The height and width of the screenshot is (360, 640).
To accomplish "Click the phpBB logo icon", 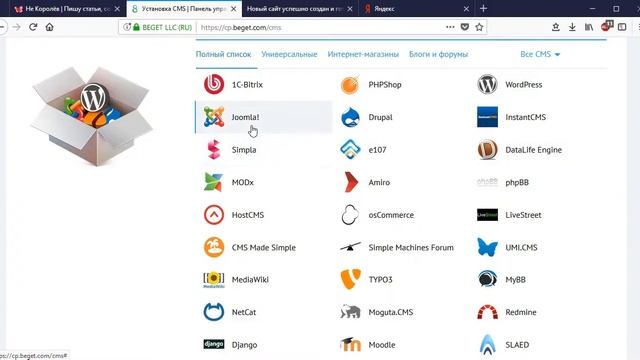I will 487,182.
